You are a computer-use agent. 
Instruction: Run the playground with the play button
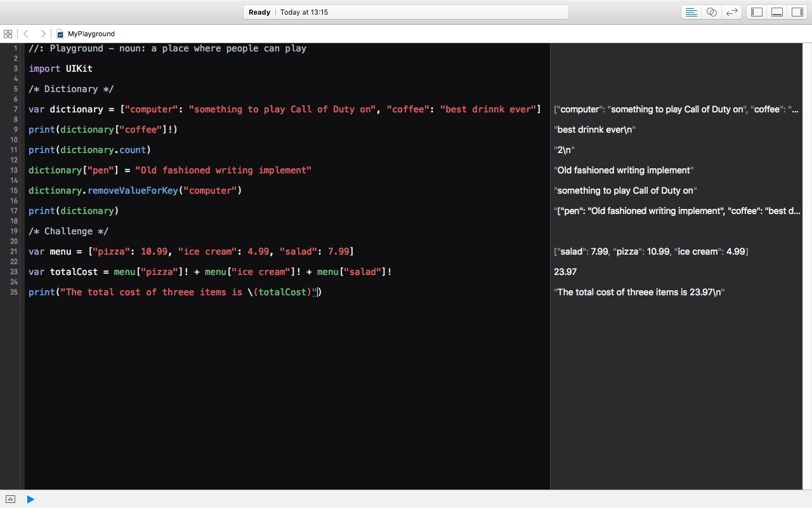pyautogui.click(x=30, y=499)
